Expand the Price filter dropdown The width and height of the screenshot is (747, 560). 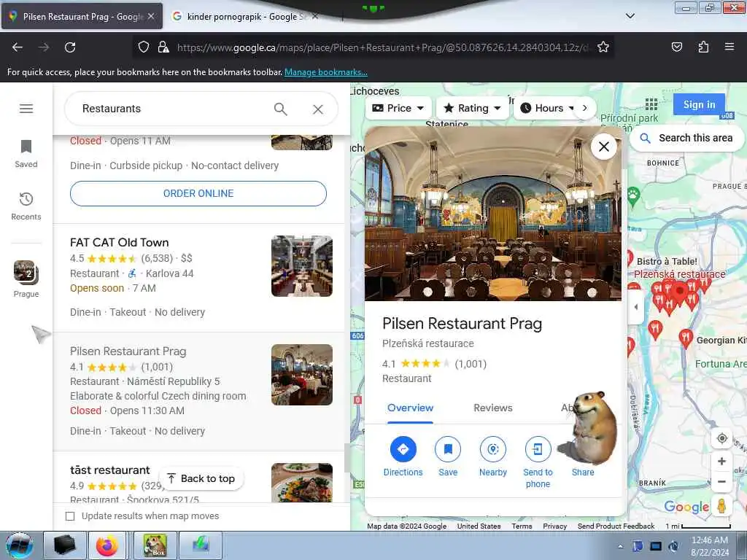[x=398, y=108]
